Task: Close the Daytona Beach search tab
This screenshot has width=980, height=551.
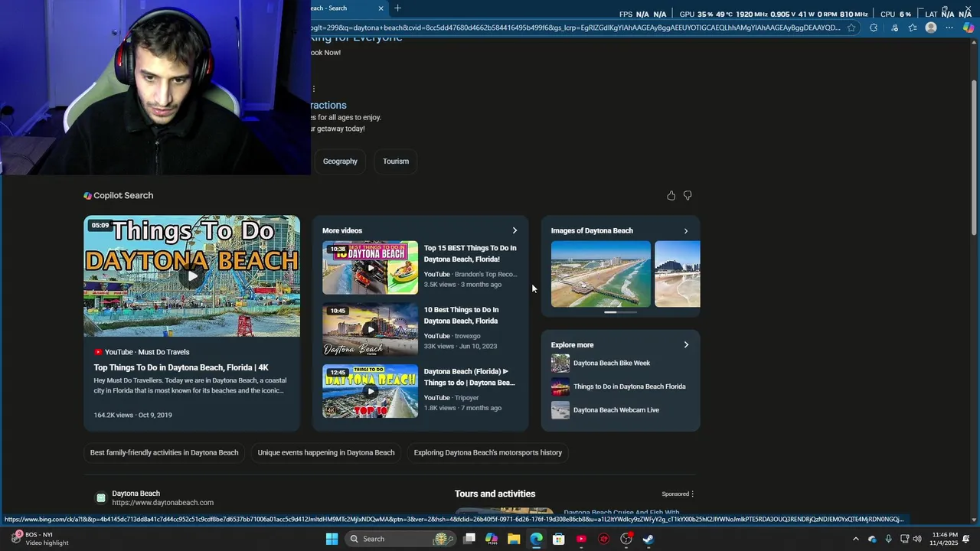Action: coord(381,8)
